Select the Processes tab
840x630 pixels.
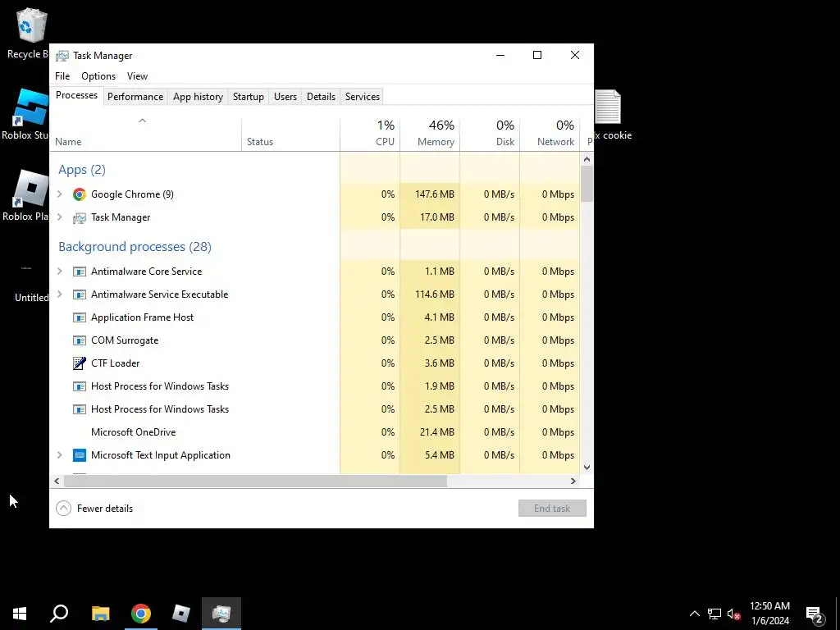point(76,95)
